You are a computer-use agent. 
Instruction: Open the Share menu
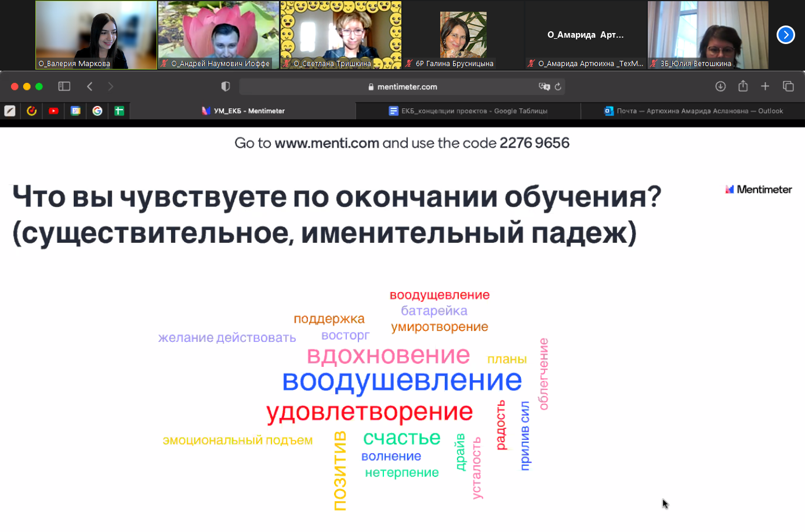(743, 86)
